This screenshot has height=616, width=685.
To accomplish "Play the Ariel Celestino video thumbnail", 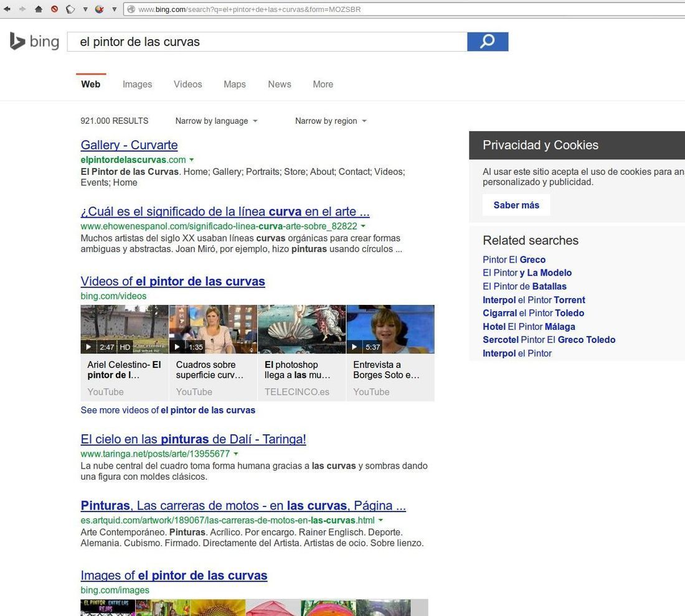I will coord(125,329).
